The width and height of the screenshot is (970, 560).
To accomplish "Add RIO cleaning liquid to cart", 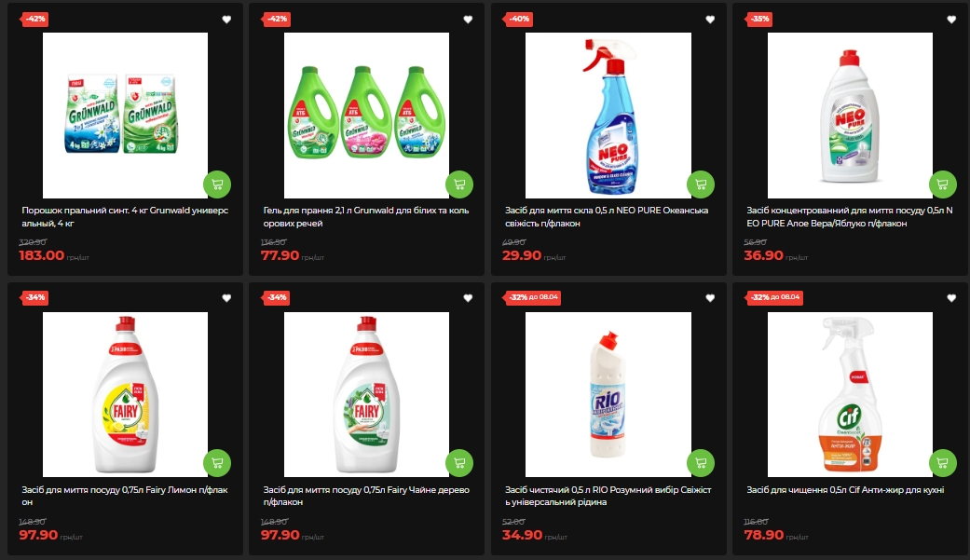I will pyautogui.click(x=701, y=463).
